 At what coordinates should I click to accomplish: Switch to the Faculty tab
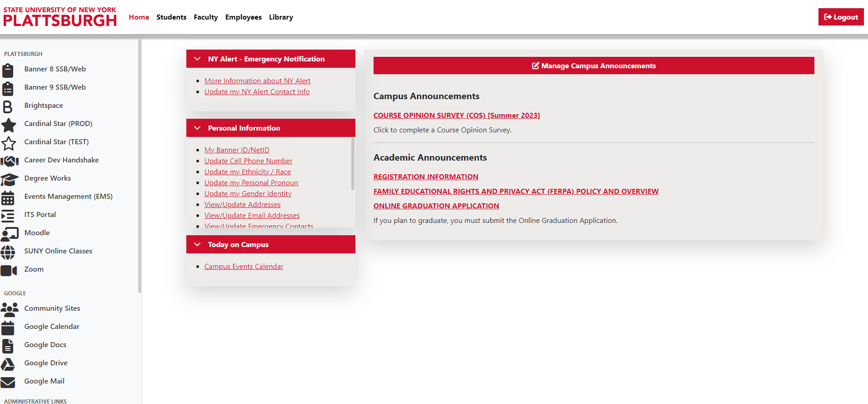point(206,17)
